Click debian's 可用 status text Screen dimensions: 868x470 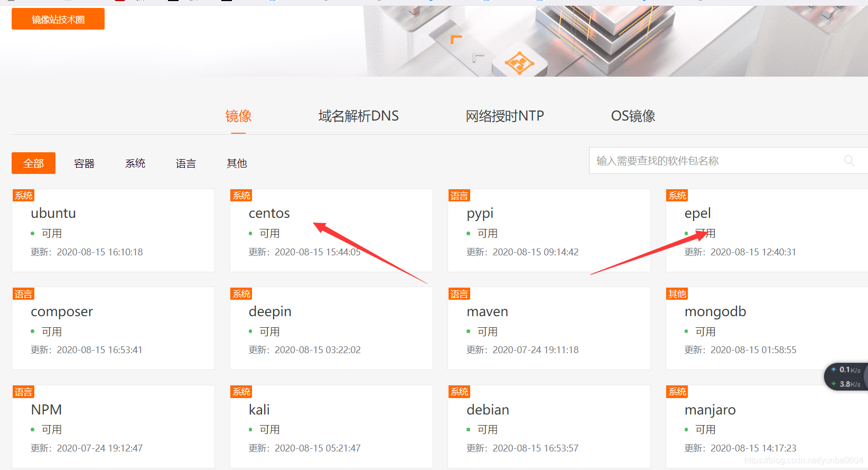pos(488,429)
